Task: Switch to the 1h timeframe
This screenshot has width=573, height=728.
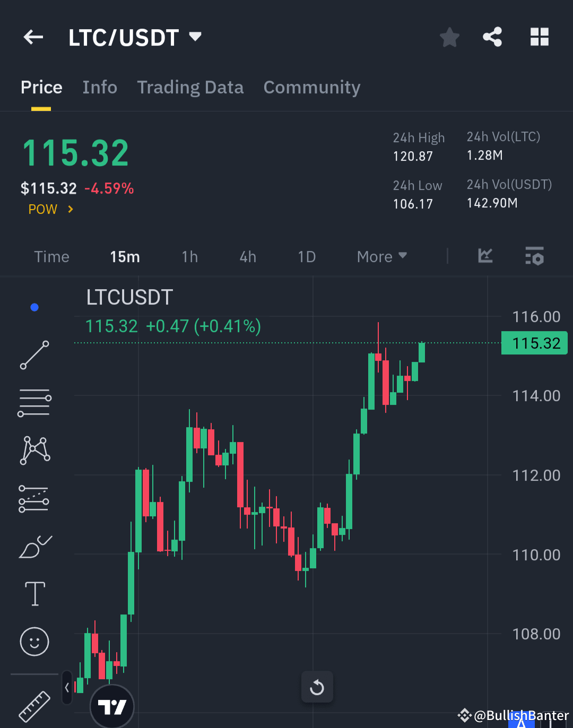Action: [x=189, y=256]
